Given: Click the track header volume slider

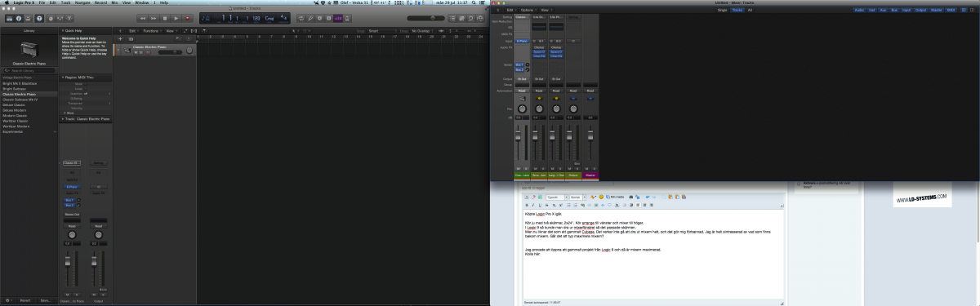Looking at the screenshot, I should [170, 52].
